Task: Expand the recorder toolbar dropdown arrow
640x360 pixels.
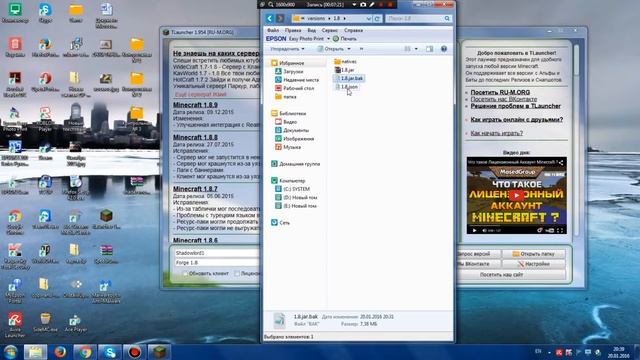Action: tap(354, 4)
